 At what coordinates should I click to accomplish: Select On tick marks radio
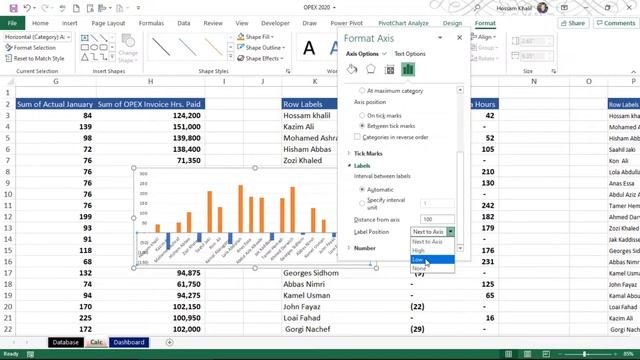click(362, 116)
